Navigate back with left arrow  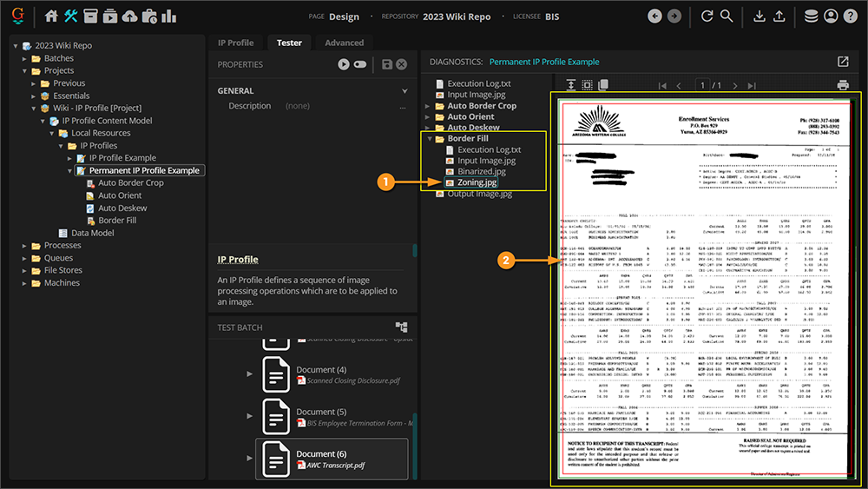tap(654, 16)
